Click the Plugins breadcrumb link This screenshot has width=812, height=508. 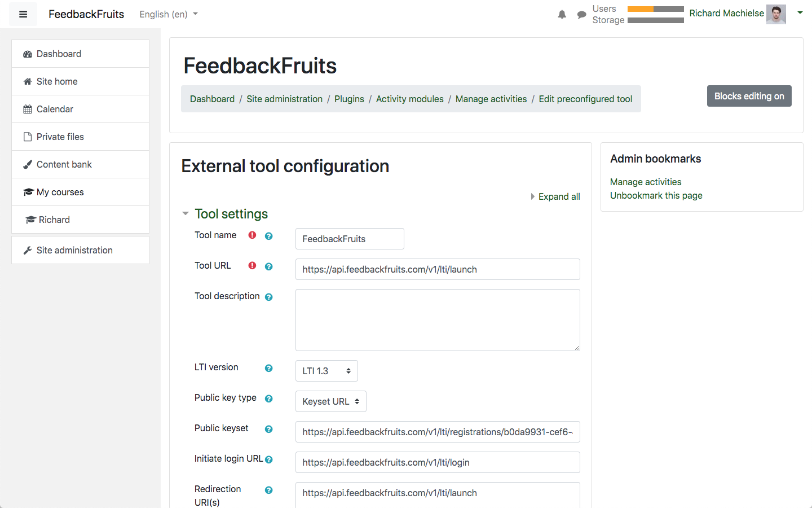click(x=349, y=99)
